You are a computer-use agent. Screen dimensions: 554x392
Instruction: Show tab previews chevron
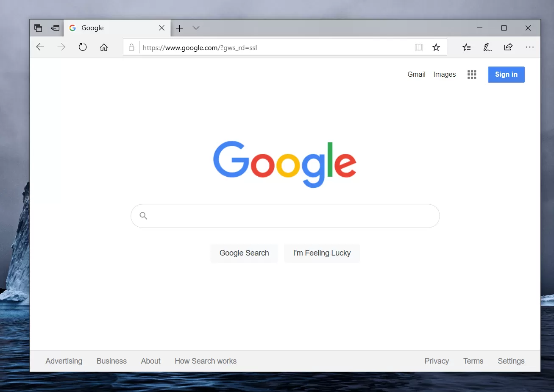pos(196,28)
